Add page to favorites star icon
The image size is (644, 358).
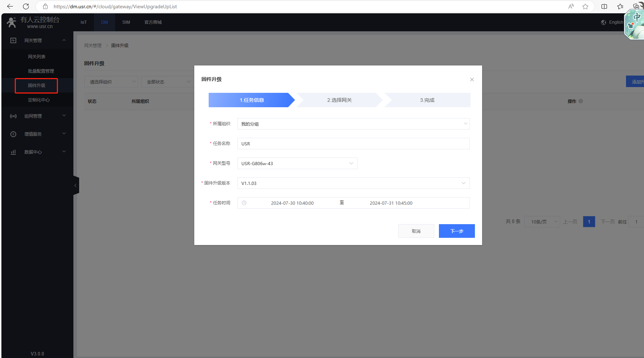coord(585,6)
